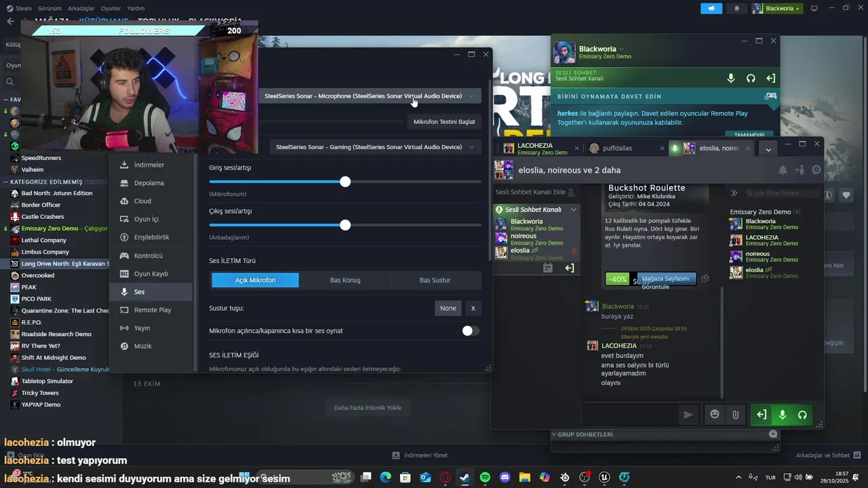Toggle sound on microphone open/close switch

[x=471, y=331]
